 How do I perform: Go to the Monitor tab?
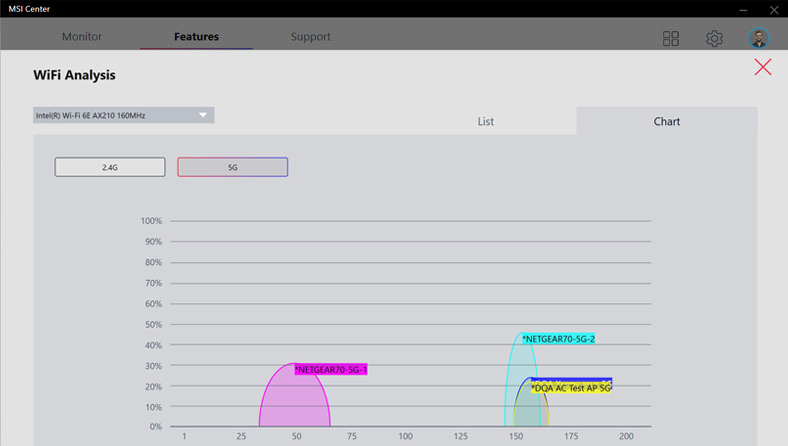point(82,37)
